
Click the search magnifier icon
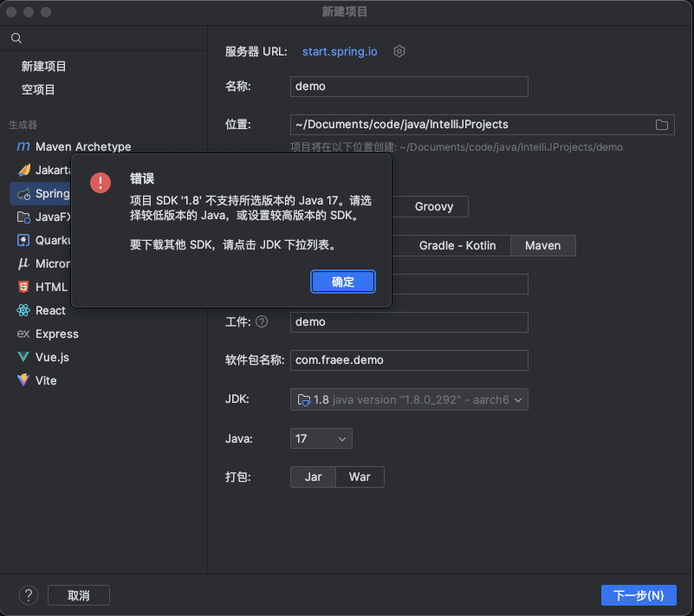16,38
